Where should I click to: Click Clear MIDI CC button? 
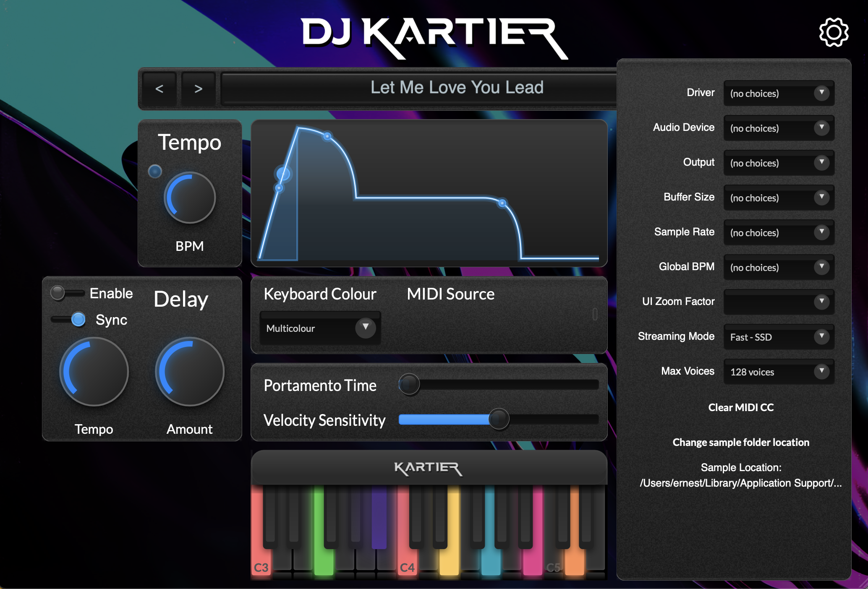pos(741,407)
